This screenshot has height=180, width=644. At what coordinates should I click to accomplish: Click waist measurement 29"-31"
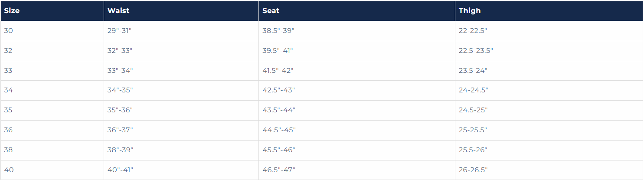(x=120, y=31)
